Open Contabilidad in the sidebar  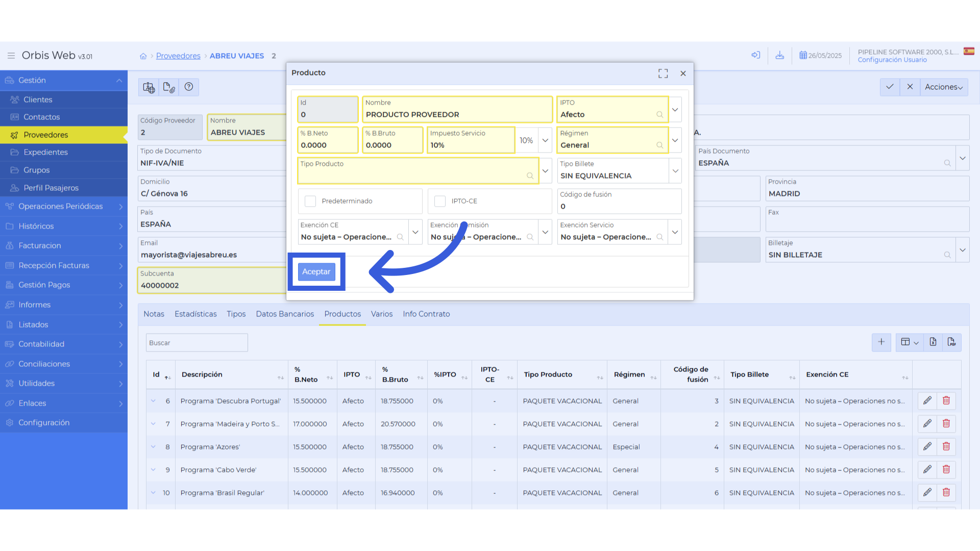pos(64,344)
